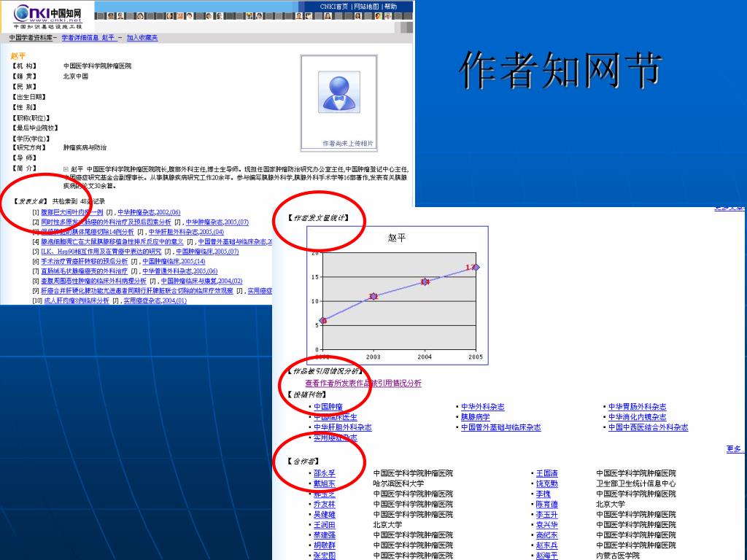This screenshot has width=747, height=560.
Task: Open journal 胰腺病学
Action: tap(475, 416)
